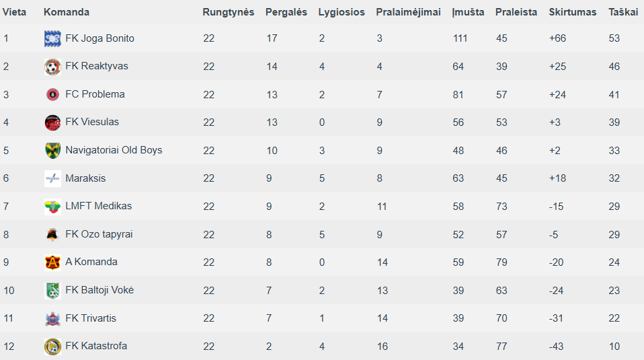Screen dimensions: 644x360
Task: Sort table by Taškai column header
Action: (623, 12)
